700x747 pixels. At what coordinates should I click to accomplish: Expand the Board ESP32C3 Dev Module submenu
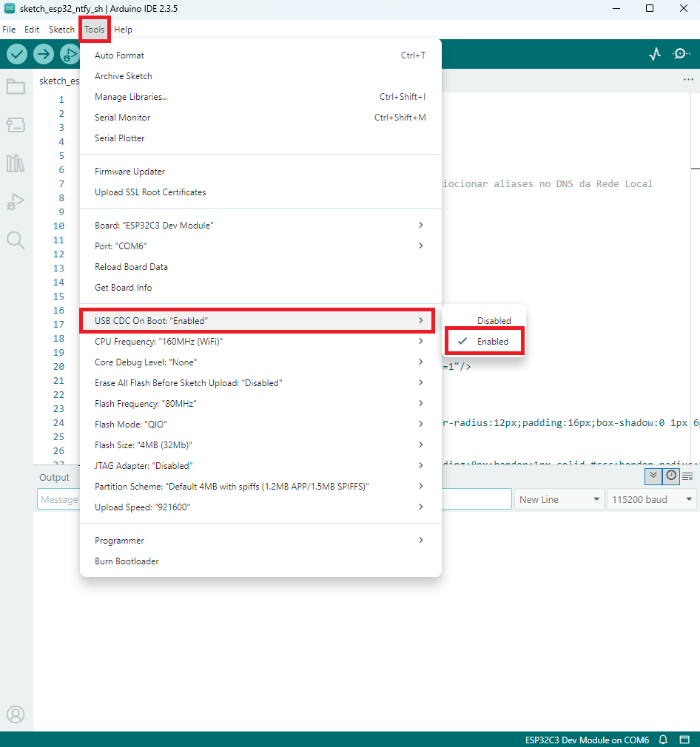coord(259,226)
